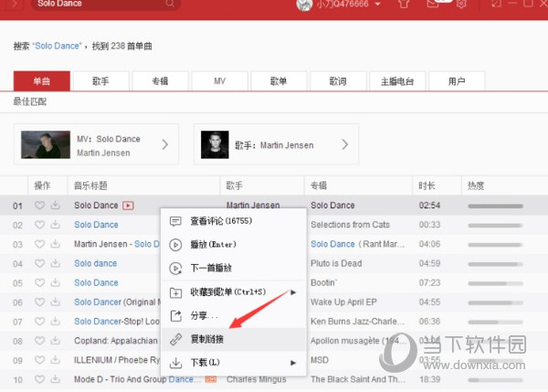Open MV icon next to Solo Dance row 01
The image size is (548, 392).
pyautogui.click(x=128, y=206)
